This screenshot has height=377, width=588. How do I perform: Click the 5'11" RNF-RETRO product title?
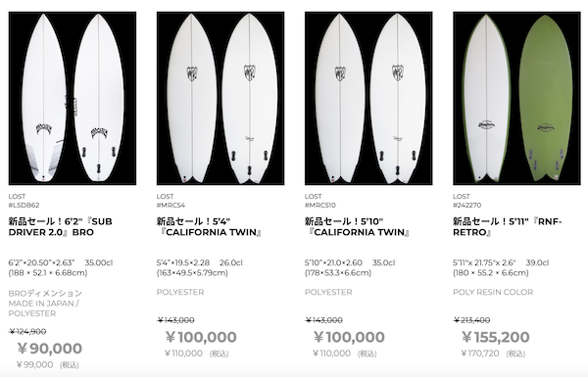(x=508, y=227)
